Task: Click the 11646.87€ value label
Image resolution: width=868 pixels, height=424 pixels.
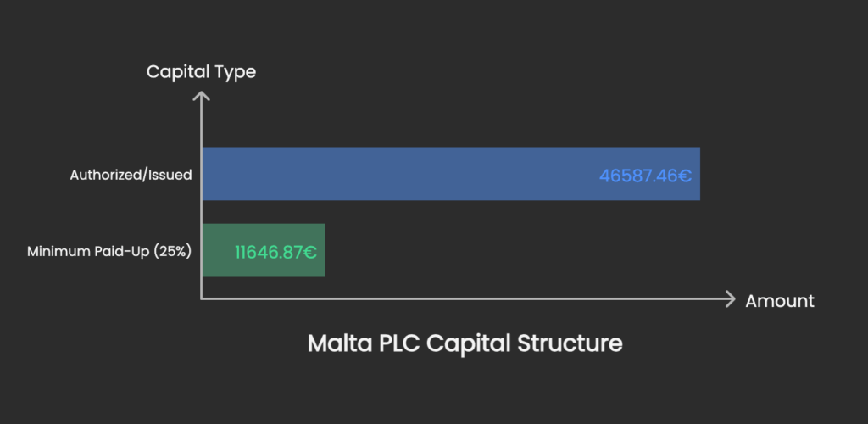Action: pos(275,253)
